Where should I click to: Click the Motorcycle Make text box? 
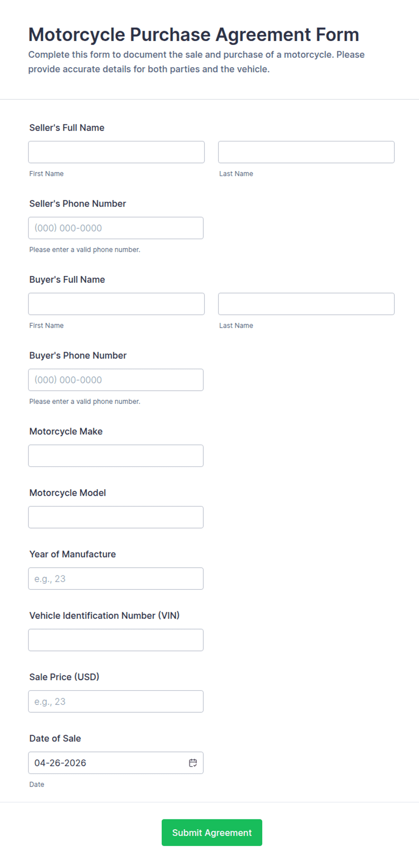[116, 456]
